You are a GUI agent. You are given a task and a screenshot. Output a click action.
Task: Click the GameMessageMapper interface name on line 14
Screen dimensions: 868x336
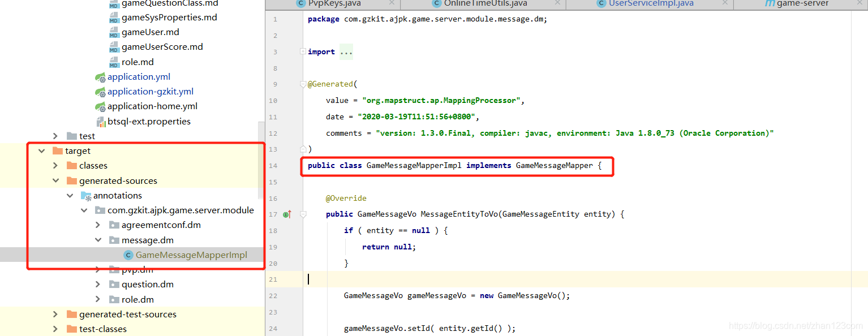(x=555, y=166)
